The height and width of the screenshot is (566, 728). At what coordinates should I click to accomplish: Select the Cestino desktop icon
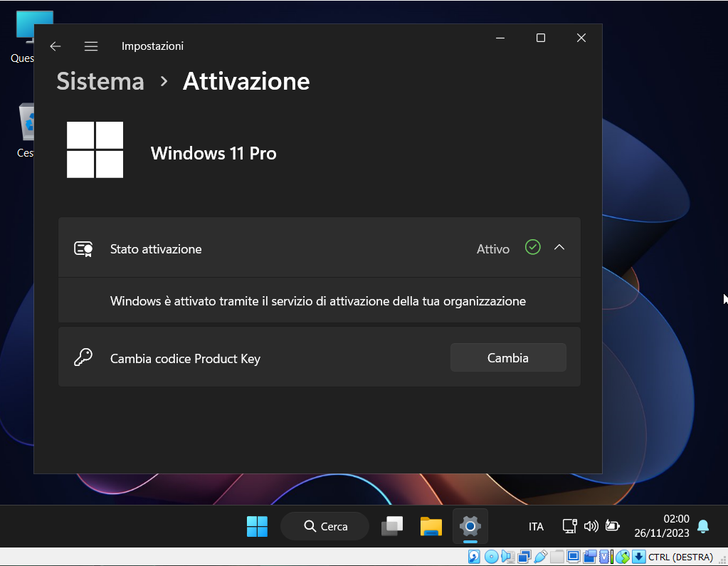coord(26,131)
